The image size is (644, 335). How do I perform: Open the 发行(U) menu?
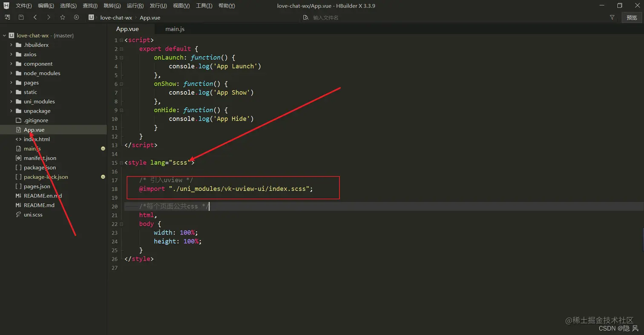click(x=158, y=6)
